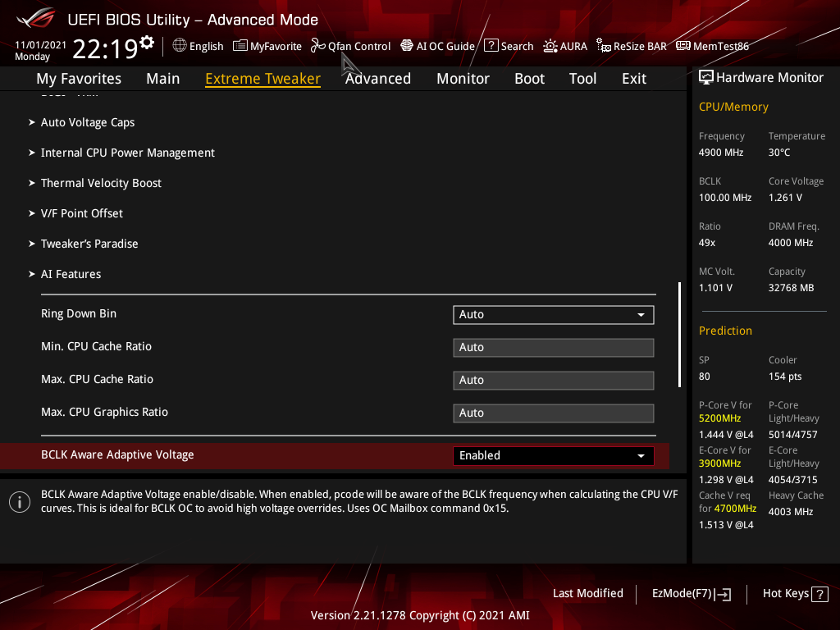Click the Hardware Monitor screen icon

coord(706,78)
